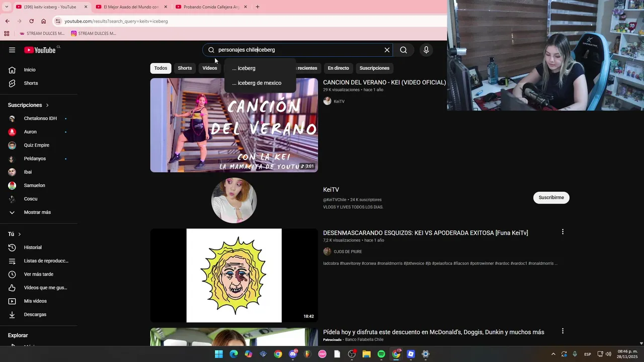Go to the YouTube logo home

coord(40,50)
